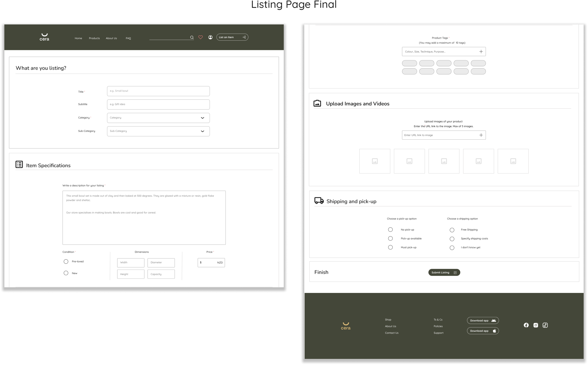
Task: Go to Products in the navigation bar
Action: (94, 38)
